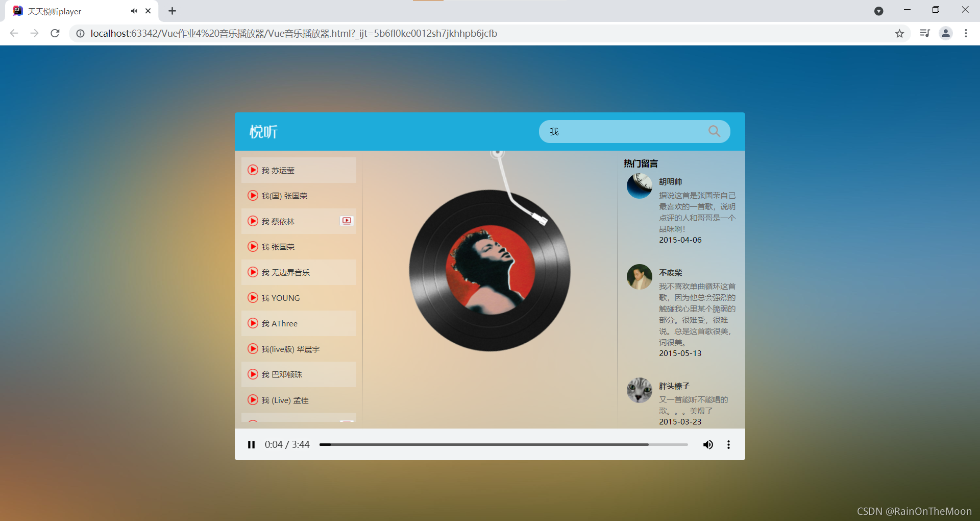Select song title 我 无边界音乐
This screenshot has width=980, height=521.
point(286,272)
